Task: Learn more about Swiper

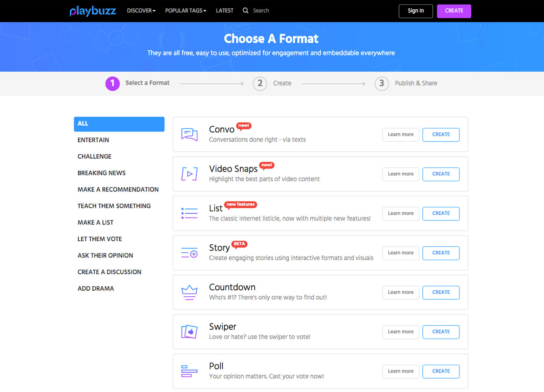Action: click(401, 332)
